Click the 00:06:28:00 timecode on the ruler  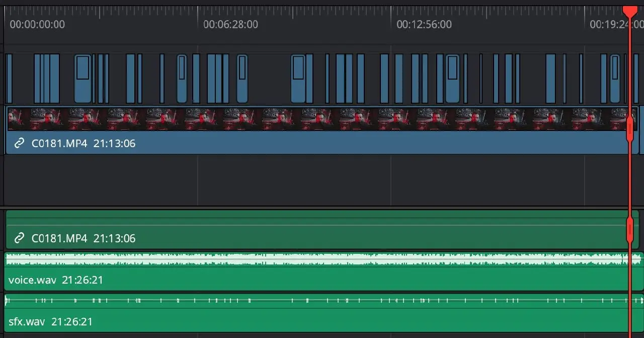(230, 24)
